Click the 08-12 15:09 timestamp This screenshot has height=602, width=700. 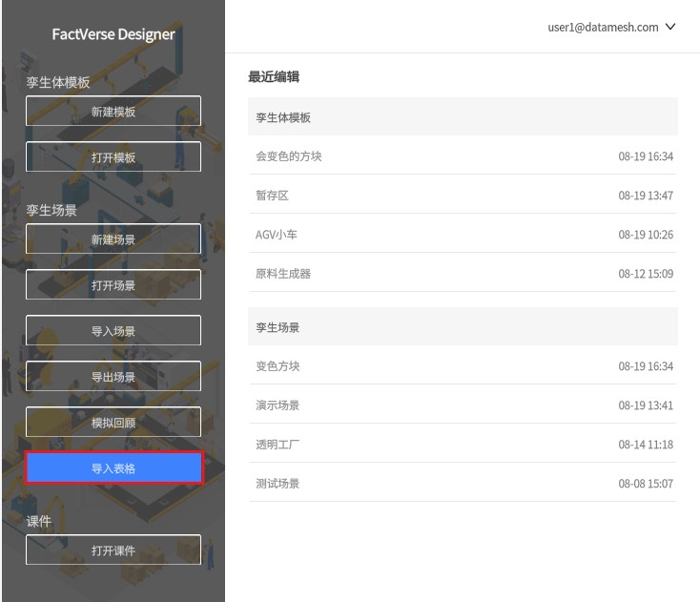coord(646,273)
